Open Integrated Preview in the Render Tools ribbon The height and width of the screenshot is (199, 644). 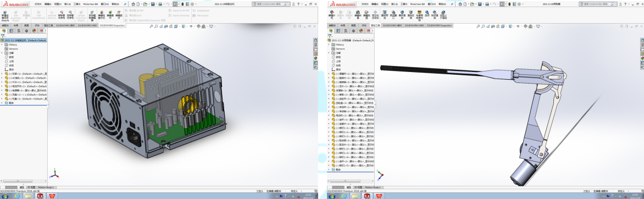click(385, 15)
